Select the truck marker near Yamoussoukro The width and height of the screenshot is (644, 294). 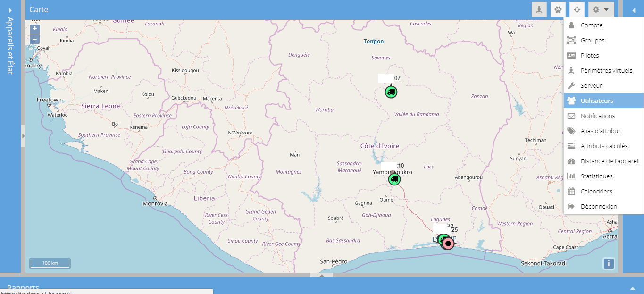[394, 179]
